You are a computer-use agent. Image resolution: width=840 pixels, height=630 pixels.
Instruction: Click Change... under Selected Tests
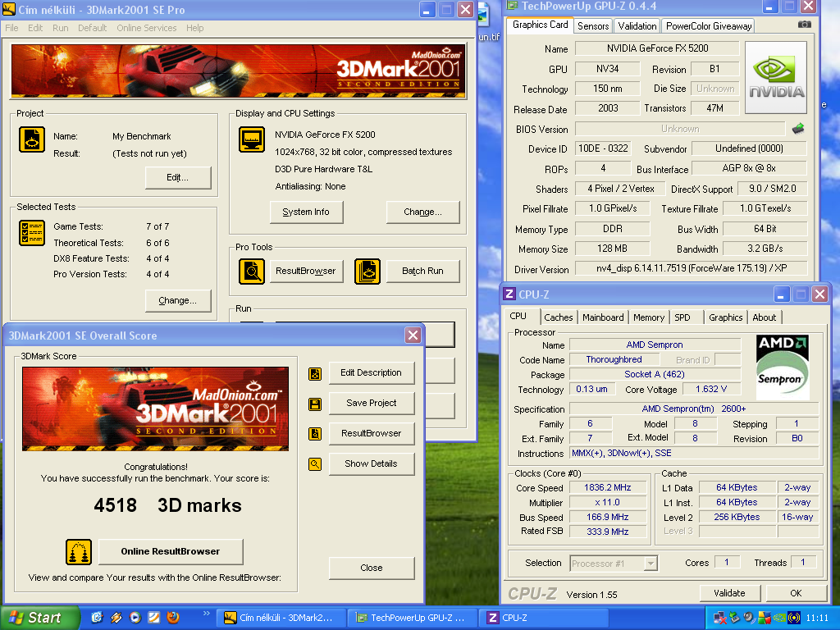pyautogui.click(x=178, y=300)
